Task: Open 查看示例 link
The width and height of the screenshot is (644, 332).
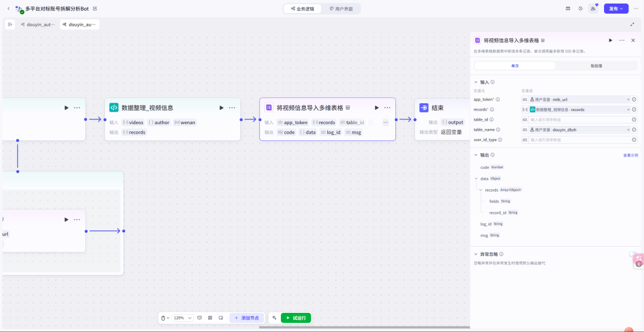Action: 630,155
